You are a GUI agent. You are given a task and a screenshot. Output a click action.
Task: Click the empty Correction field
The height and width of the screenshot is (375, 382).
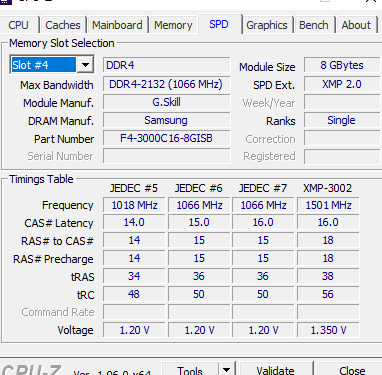coord(342,138)
